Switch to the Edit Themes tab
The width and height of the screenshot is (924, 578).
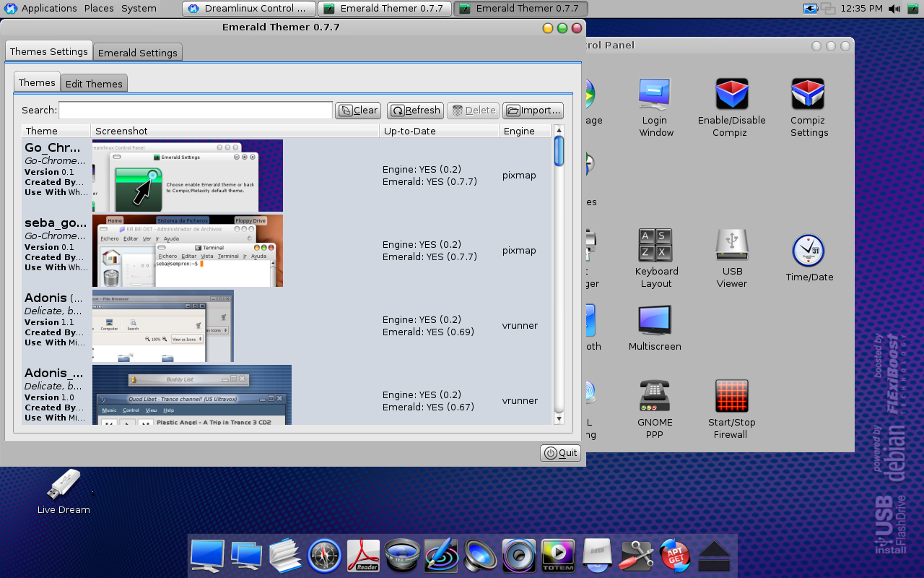94,83
